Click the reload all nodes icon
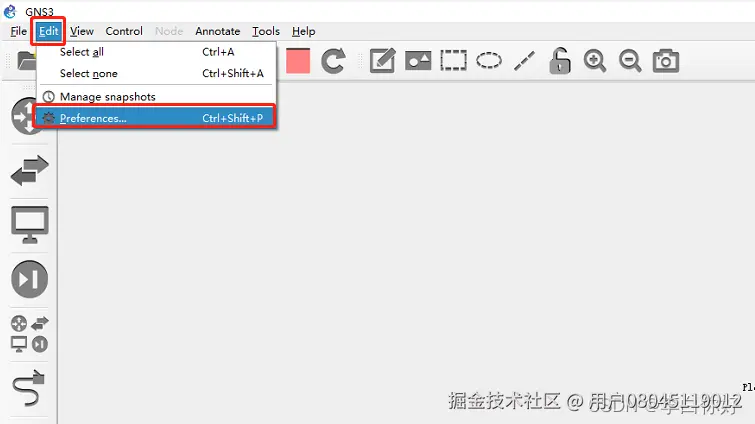Viewport: 755px width, 424px height. (333, 61)
